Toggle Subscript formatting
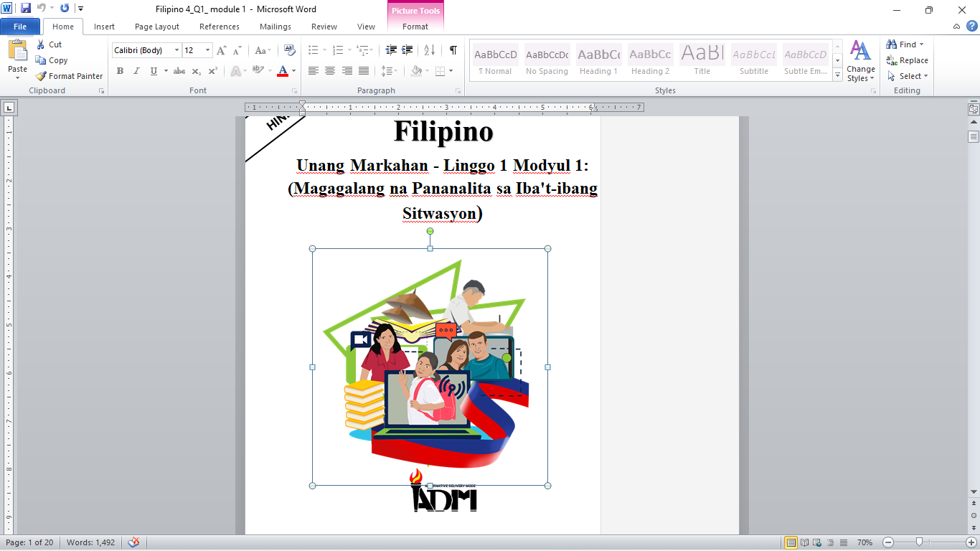Screen dimensions: 980x551 point(197,71)
